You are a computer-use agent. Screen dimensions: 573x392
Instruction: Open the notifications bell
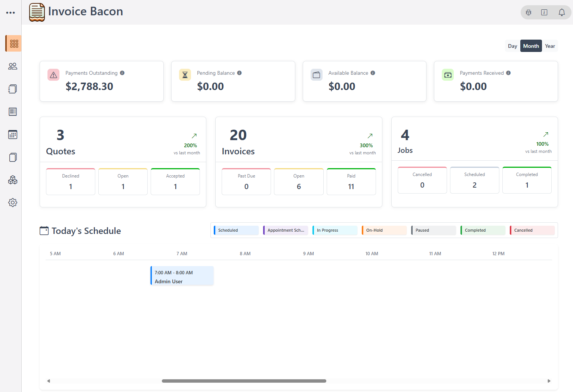562,12
